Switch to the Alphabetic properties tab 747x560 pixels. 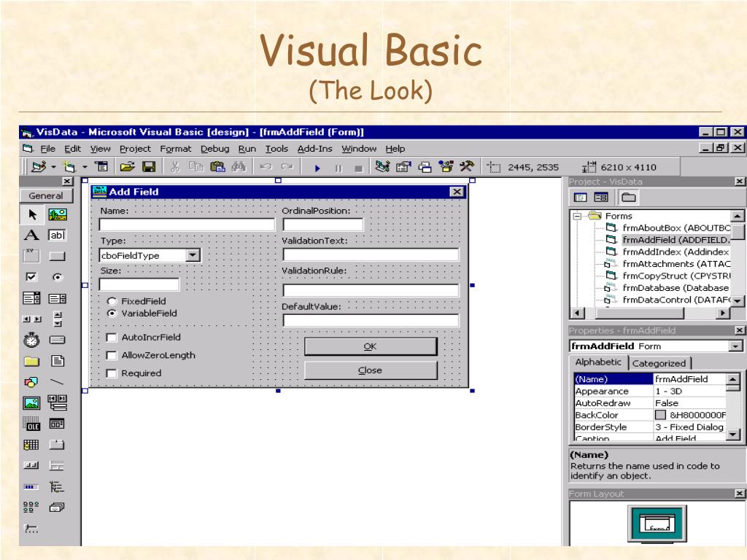pyautogui.click(x=598, y=362)
